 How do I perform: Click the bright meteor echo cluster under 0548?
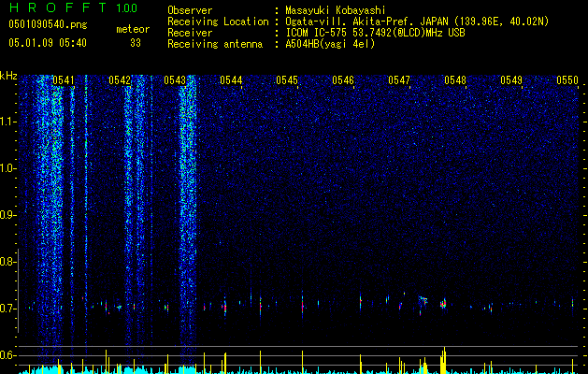(443, 304)
